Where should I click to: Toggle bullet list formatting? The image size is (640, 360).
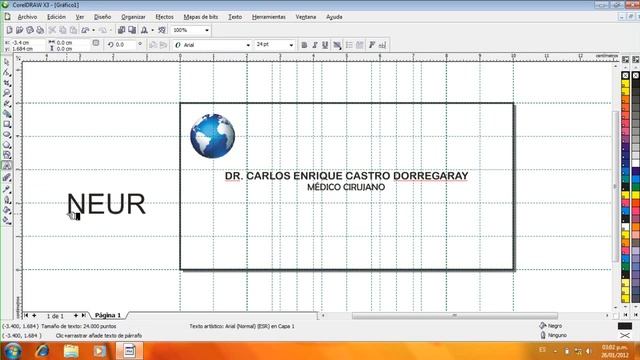(x=349, y=45)
